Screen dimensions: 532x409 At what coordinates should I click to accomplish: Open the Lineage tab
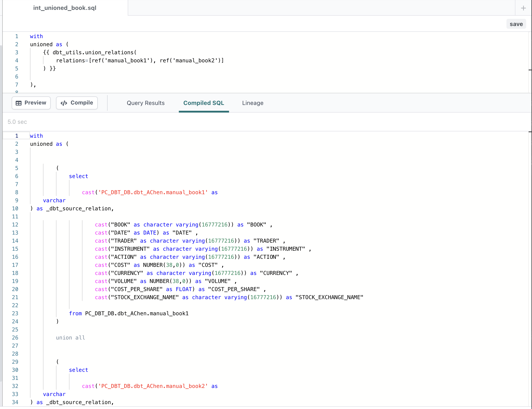click(x=253, y=103)
